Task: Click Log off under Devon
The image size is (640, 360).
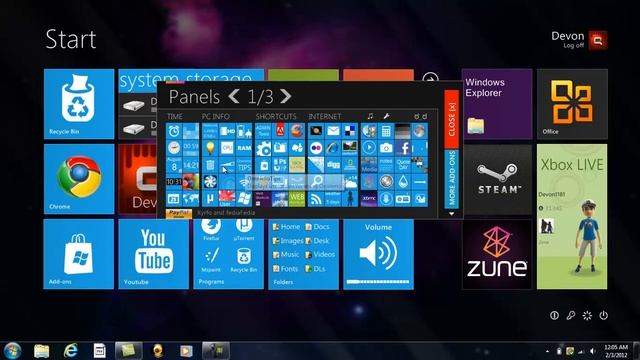Action: (573, 45)
